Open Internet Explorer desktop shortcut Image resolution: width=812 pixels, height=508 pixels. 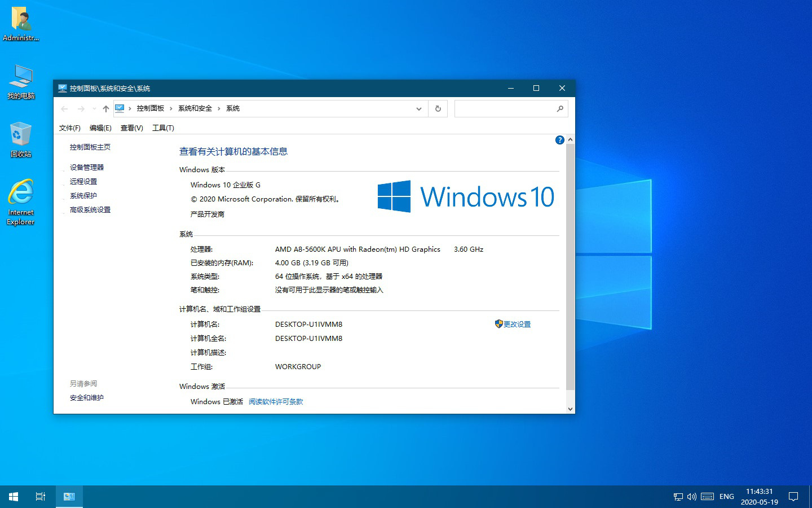21,202
